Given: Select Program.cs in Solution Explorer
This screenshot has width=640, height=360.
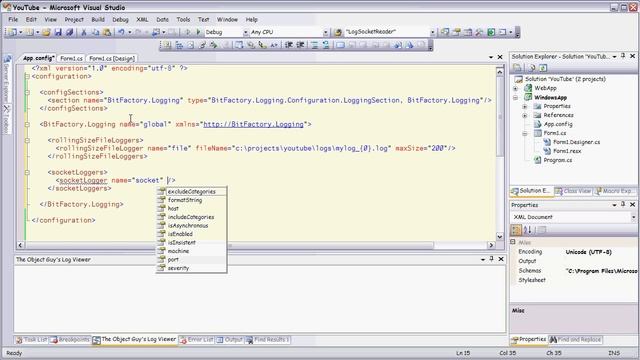Looking at the screenshot, I should click(557, 160).
